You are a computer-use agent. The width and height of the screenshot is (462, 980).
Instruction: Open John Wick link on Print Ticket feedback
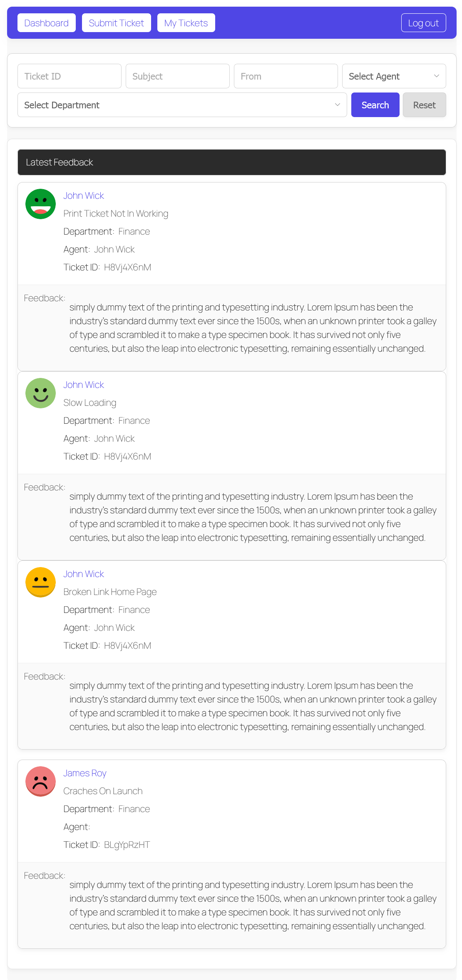click(84, 196)
